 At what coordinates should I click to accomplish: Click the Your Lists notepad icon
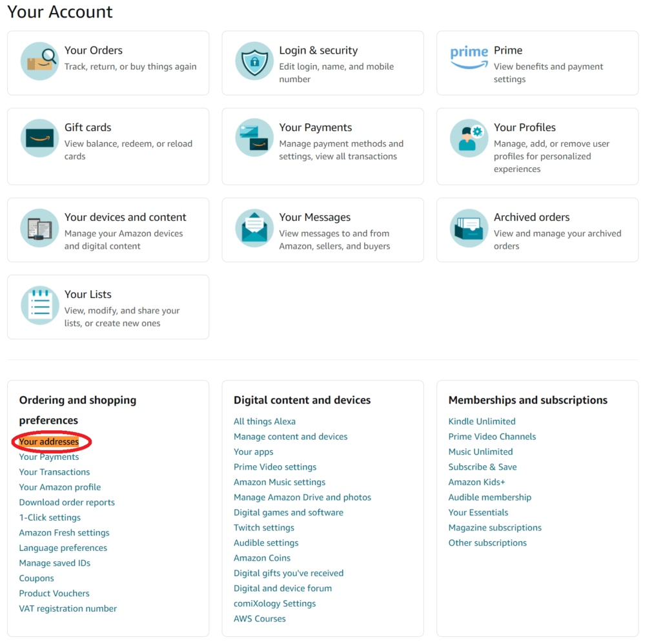tap(39, 305)
